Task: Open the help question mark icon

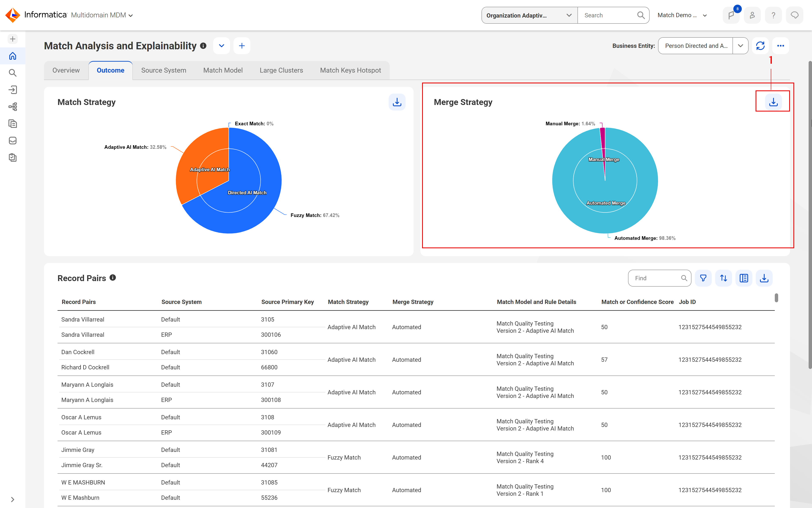Action: [x=774, y=15]
